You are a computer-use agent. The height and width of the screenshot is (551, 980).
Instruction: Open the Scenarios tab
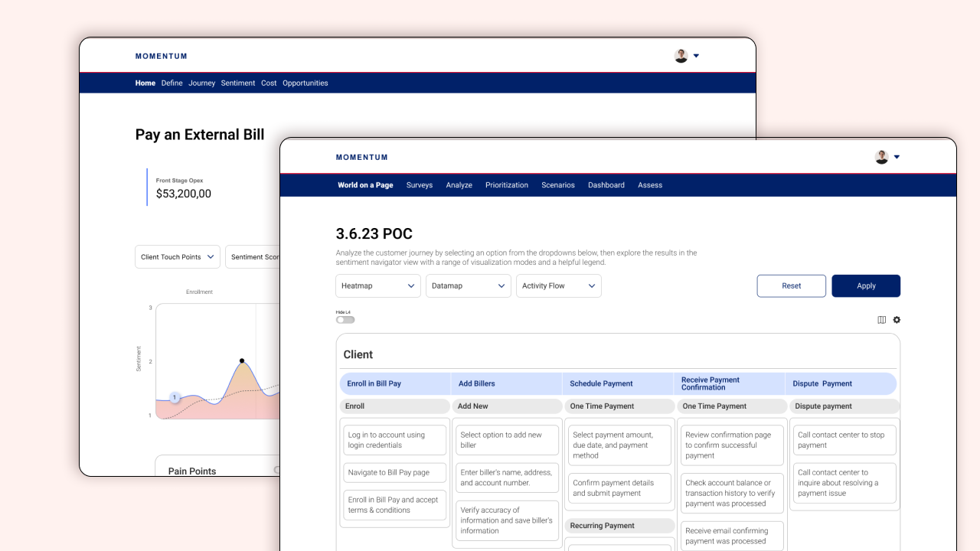pyautogui.click(x=558, y=185)
